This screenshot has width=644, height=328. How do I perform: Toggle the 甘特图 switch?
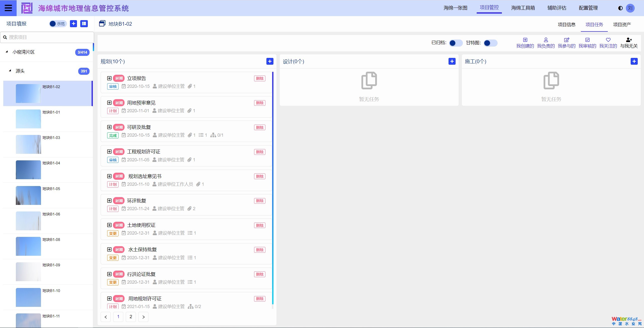pos(490,43)
